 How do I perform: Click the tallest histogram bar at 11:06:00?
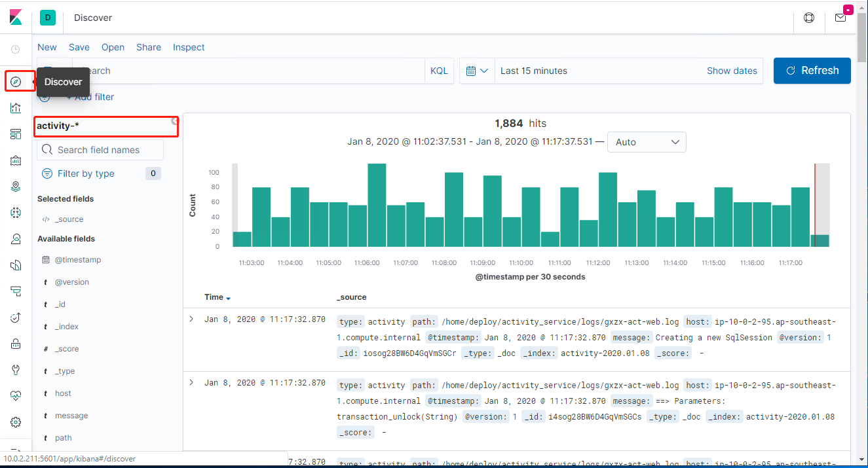(x=377, y=205)
